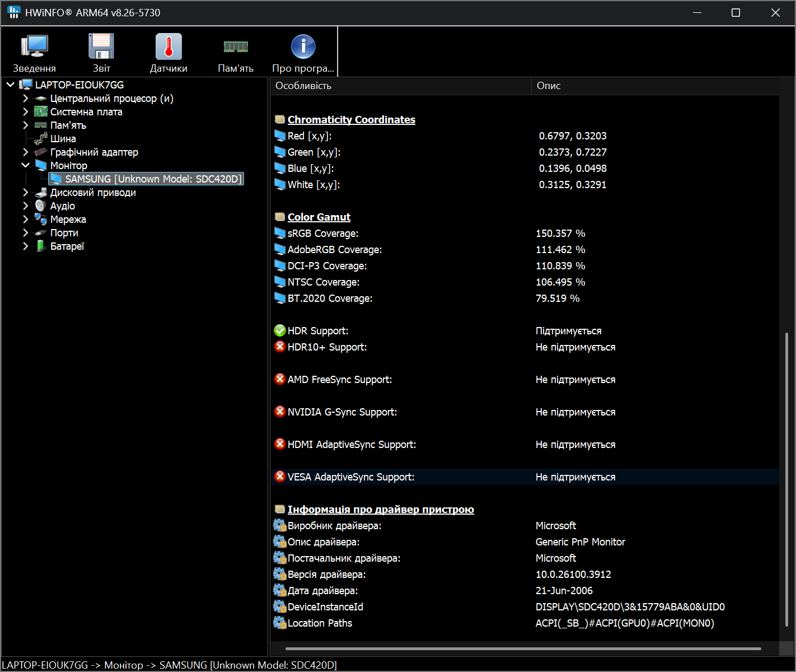Expand the Пам'ять tree node

click(25, 125)
